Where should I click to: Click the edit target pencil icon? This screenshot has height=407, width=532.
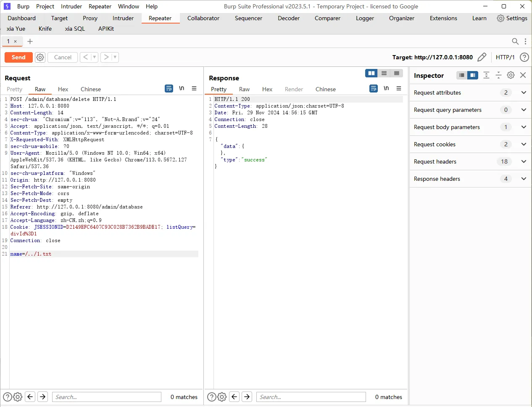482,57
